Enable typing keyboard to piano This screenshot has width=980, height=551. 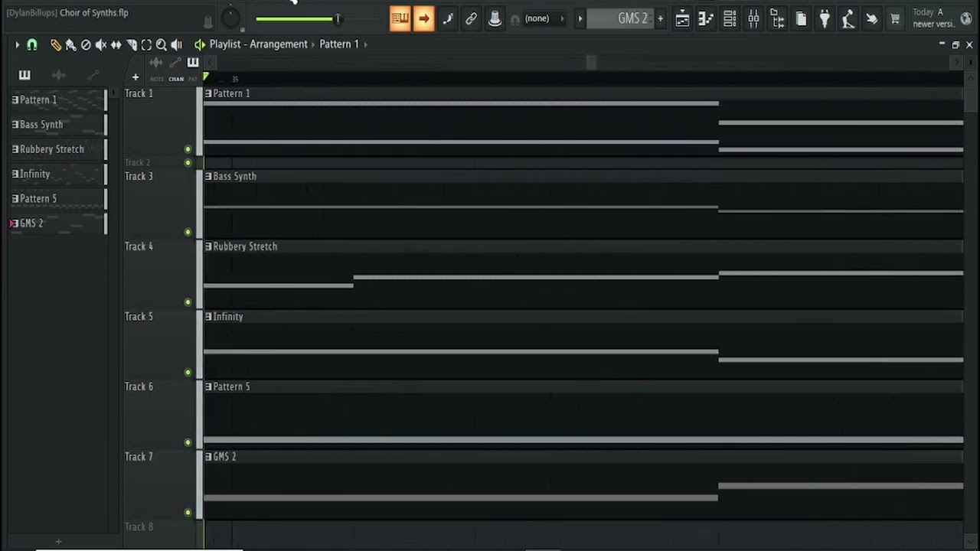click(x=400, y=18)
